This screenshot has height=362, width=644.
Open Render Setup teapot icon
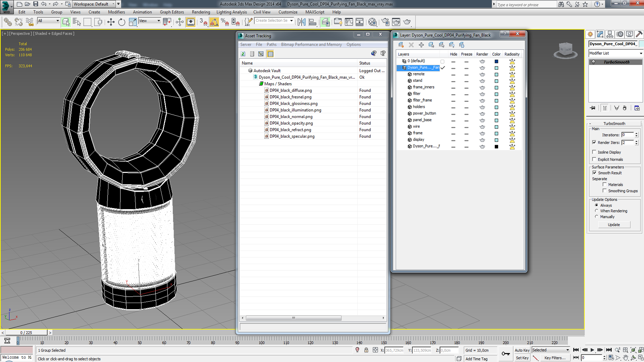point(385,22)
